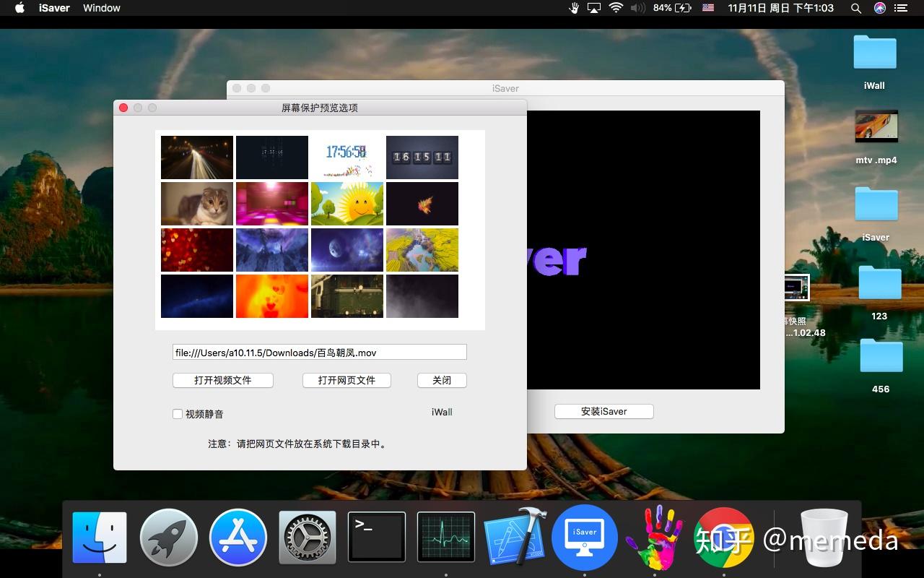Open Launchpad from the Dock
This screenshot has width=924, height=578.
tap(168, 536)
